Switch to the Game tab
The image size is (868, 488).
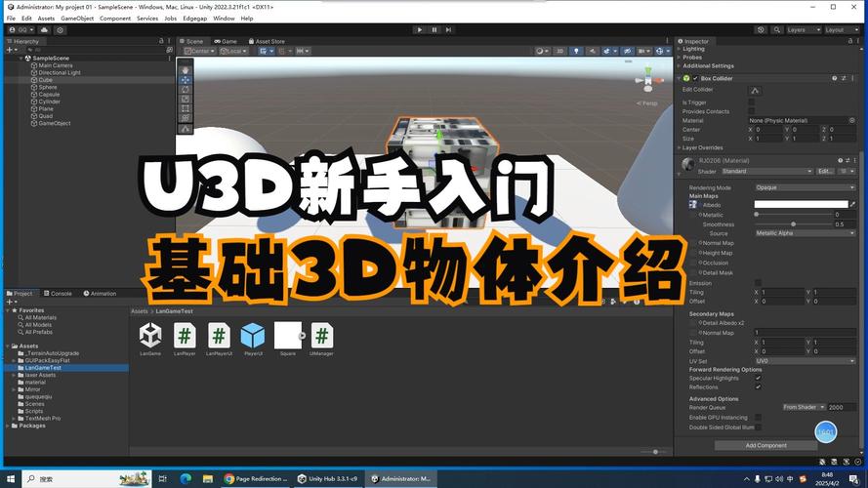(x=226, y=42)
